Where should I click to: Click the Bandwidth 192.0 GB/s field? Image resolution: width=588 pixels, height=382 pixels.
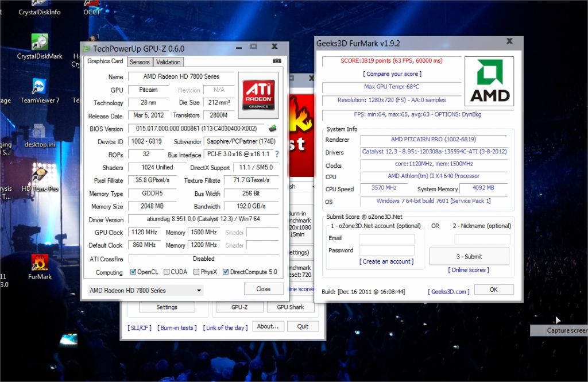[251, 206]
